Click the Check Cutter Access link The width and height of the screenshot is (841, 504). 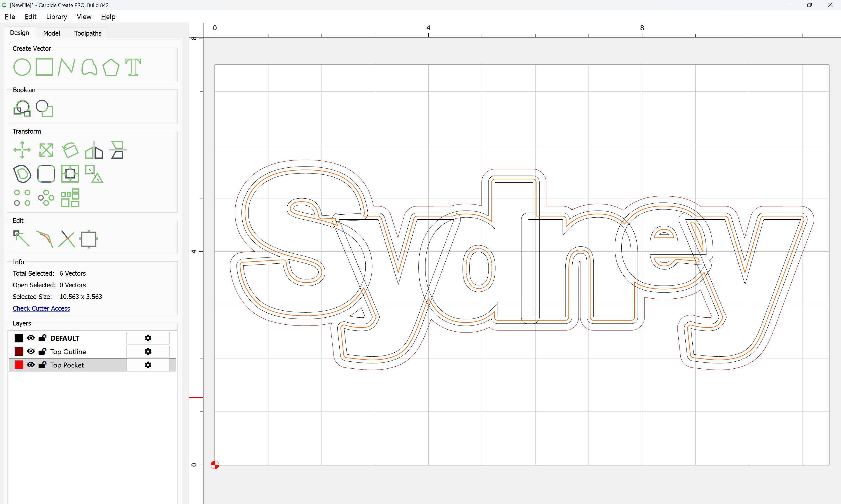[x=41, y=308]
